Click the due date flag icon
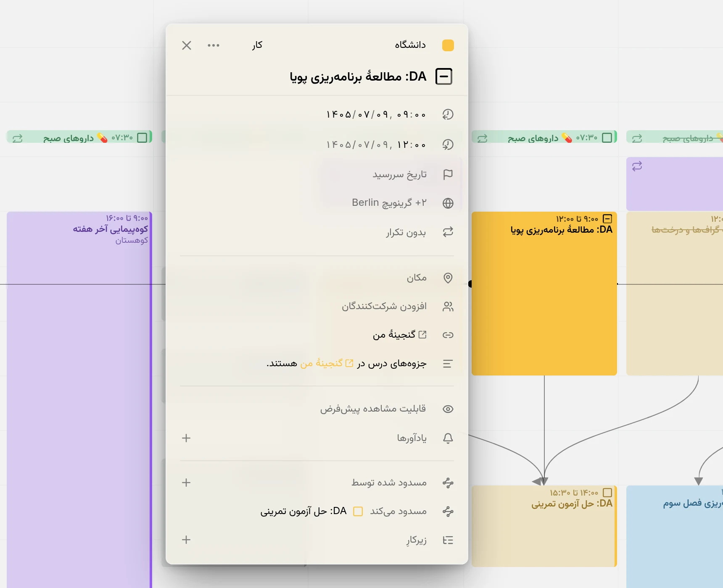 point(448,174)
